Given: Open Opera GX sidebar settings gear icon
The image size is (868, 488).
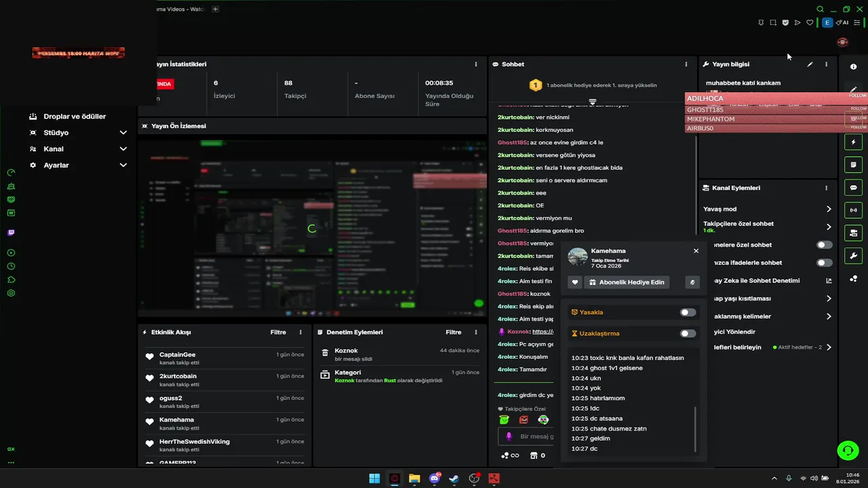Looking at the screenshot, I should [x=11, y=293].
